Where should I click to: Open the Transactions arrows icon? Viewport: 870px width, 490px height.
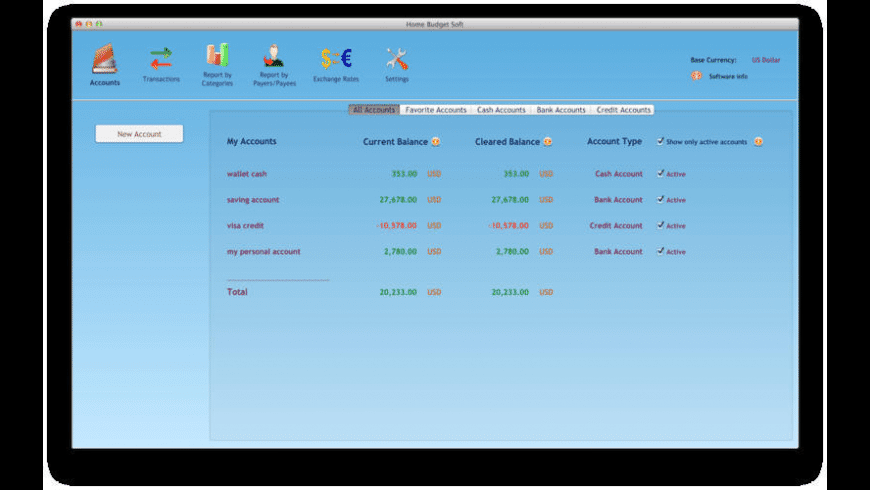[x=161, y=59]
